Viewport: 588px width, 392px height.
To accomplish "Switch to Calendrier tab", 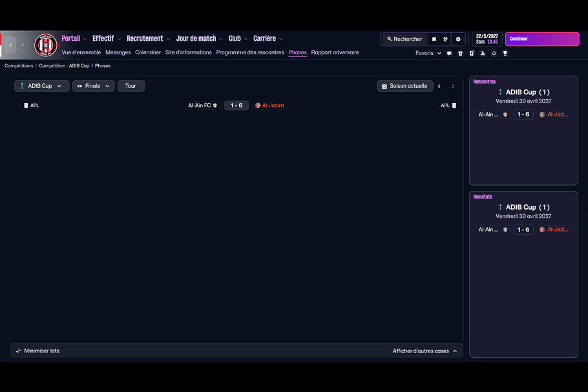I will pyautogui.click(x=148, y=52).
